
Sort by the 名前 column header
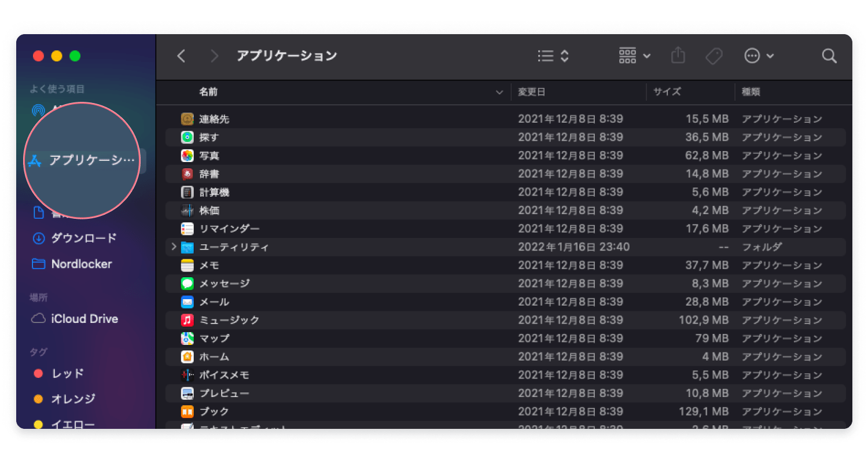(x=208, y=92)
